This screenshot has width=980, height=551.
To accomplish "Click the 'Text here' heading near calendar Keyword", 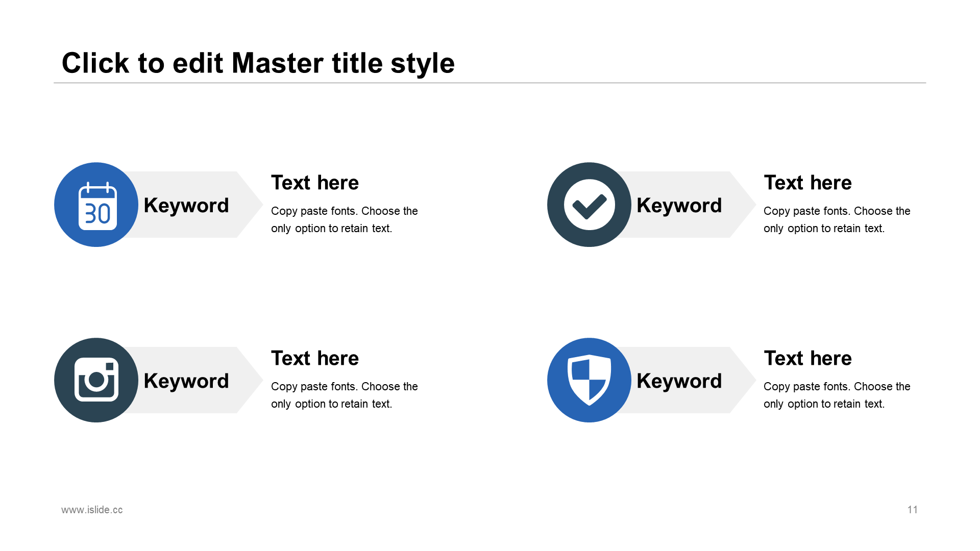I will (x=315, y=183).
